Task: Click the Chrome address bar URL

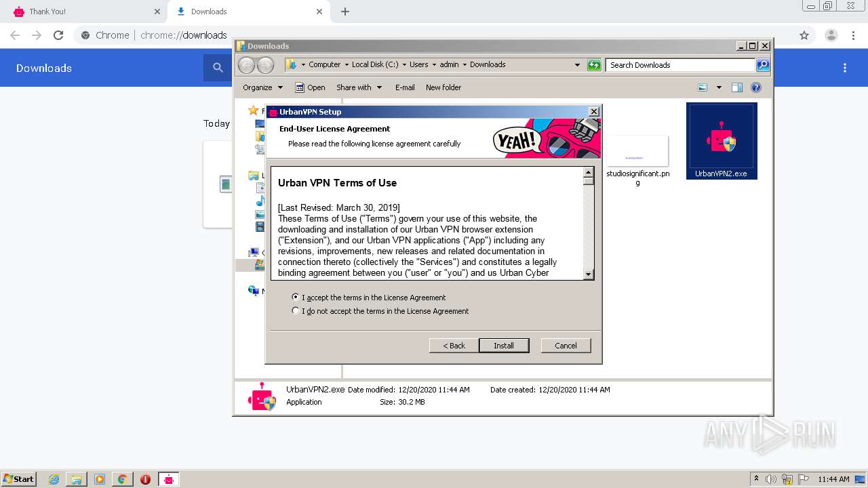Action: point(184,35)
